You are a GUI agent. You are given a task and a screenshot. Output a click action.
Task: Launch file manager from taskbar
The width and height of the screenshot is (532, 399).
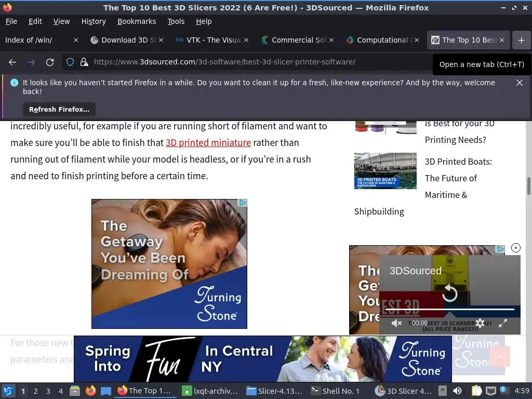pyautogui.click(x=75, y=391)
